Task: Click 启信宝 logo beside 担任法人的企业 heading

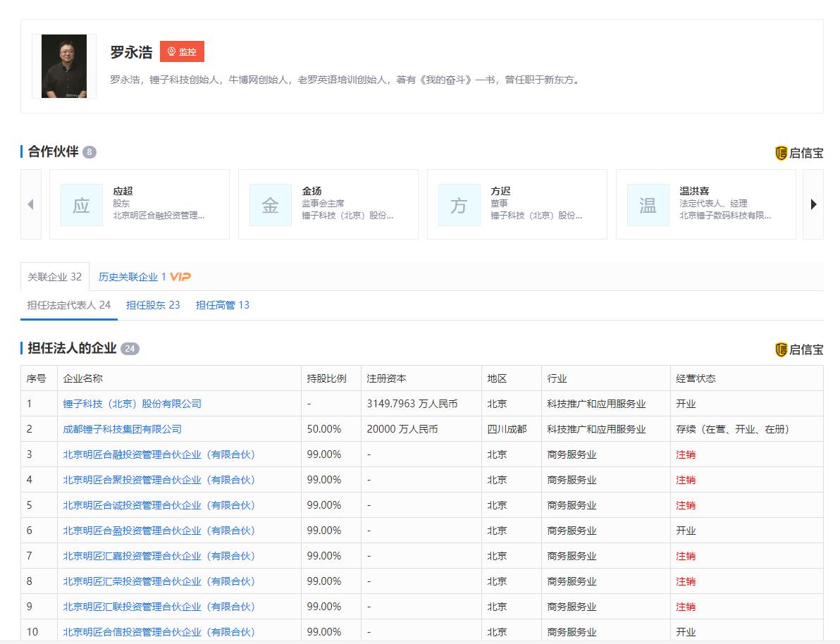Action: pos(799,349)
